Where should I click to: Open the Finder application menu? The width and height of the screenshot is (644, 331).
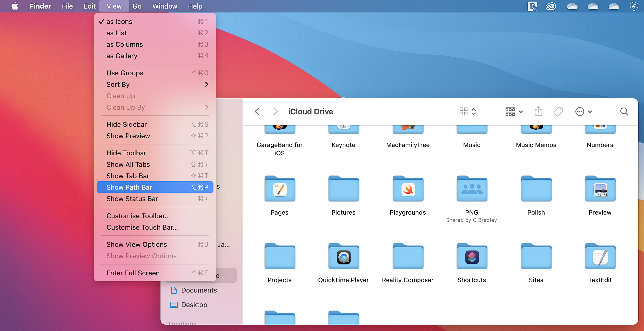pyautogui.click(x=40, y=6)
